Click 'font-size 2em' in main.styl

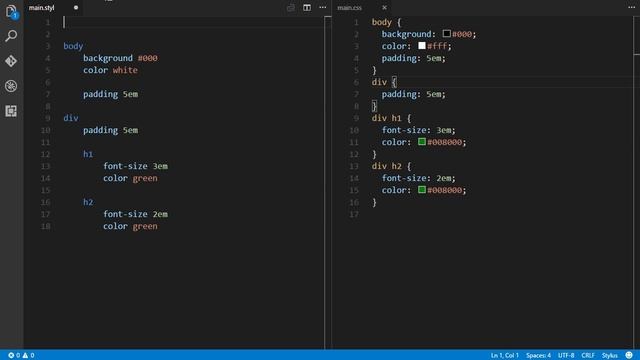point(135,214)
